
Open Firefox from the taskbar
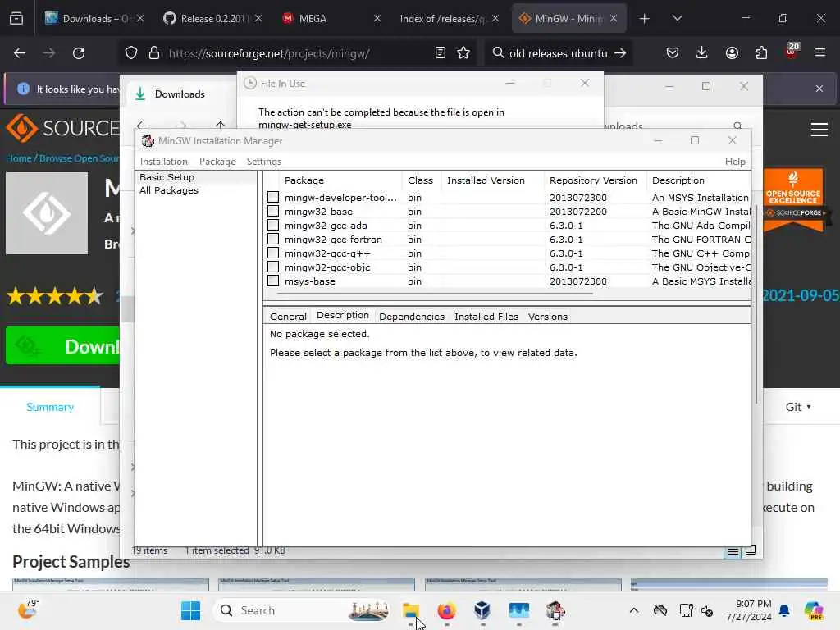coord(447,610)
